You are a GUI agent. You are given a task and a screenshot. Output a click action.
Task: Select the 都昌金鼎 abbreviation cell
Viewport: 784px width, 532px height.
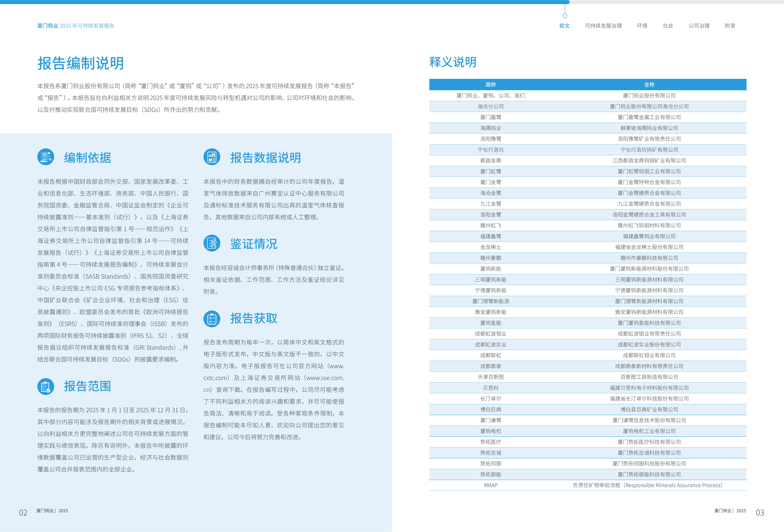[x=491, y=160]
